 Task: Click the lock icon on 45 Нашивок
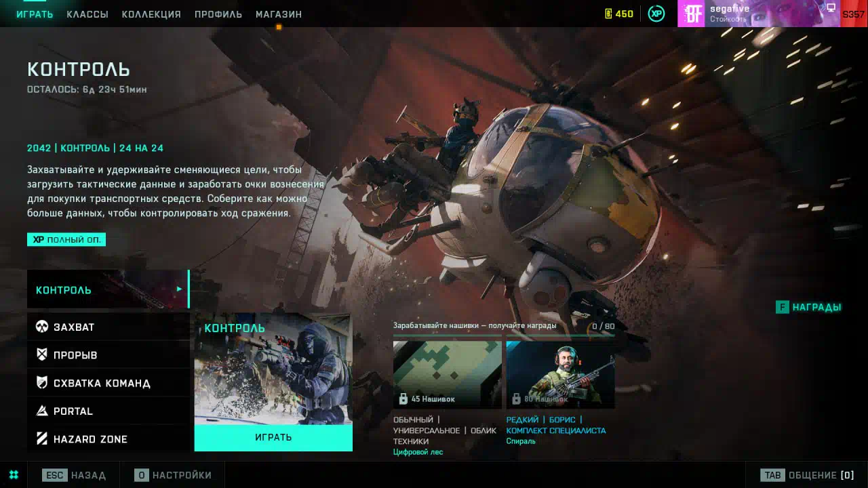pyautogui.click(x=403, y=399)
